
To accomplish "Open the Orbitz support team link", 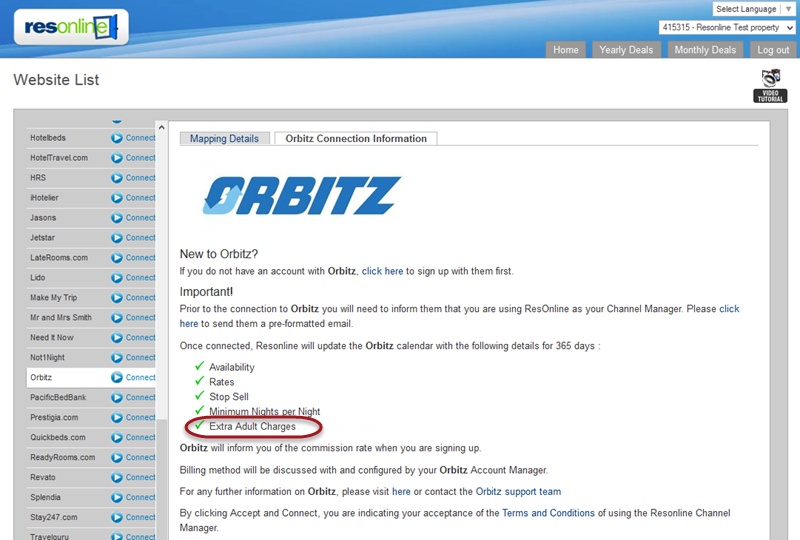I will point(518,492).
